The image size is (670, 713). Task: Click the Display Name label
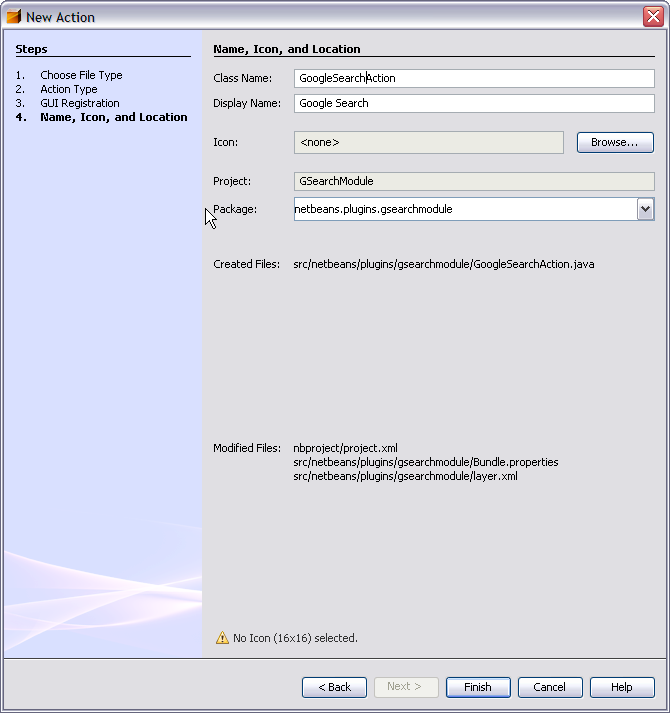click(x=247, y=103)
